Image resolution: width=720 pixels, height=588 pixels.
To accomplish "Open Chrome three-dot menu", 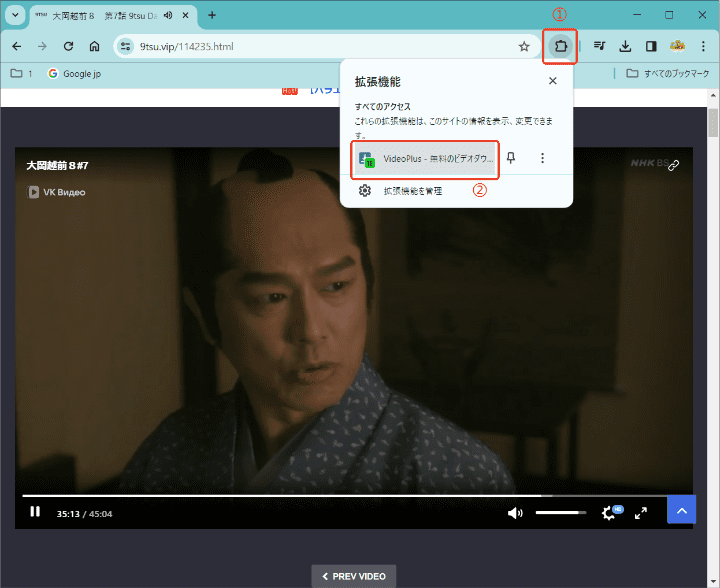I will (x=703, y=46).
